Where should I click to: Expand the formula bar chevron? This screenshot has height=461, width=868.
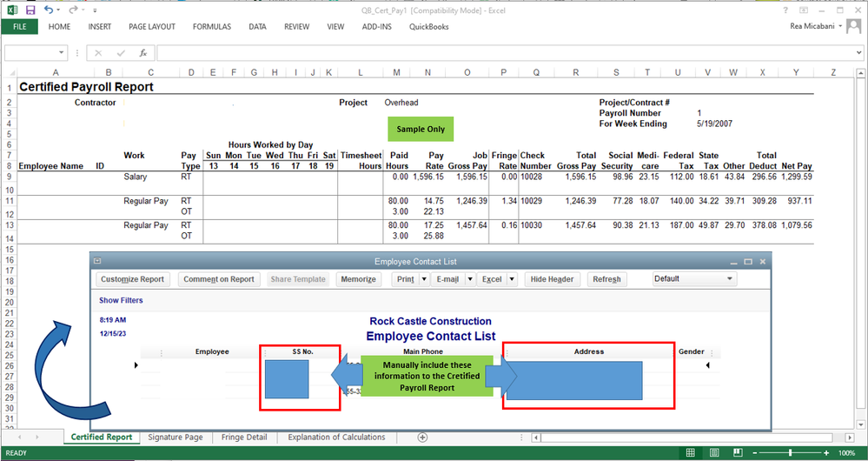coord(859,53)
